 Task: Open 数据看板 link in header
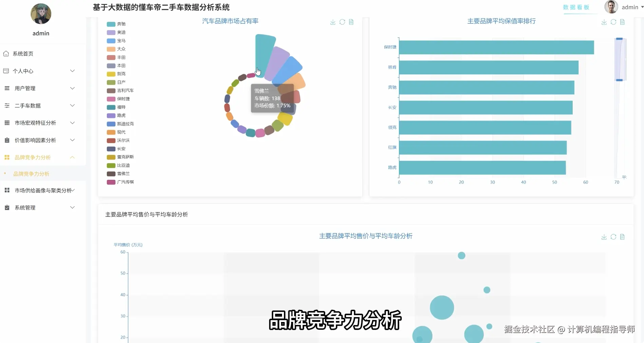(x=576, y=7)
